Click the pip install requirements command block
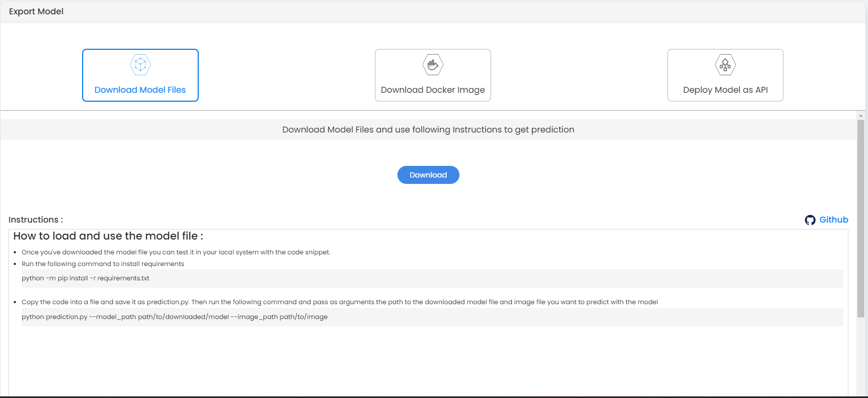 (x=432, y=278)
